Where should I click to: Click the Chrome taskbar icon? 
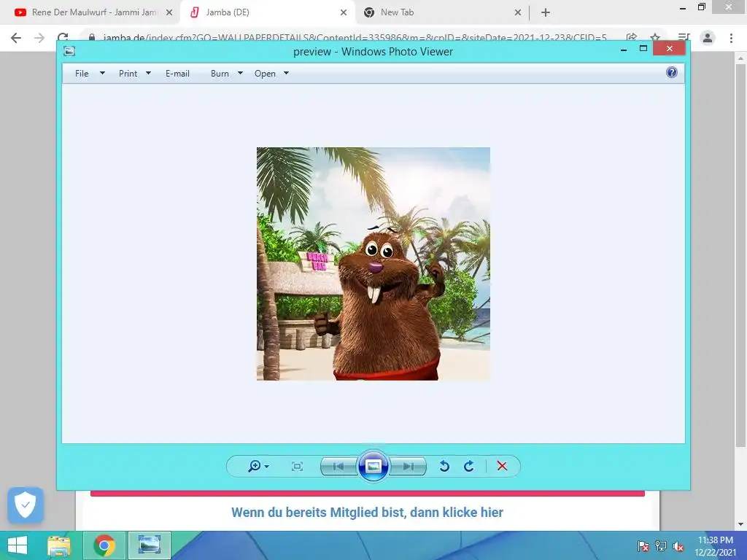click(104, 545)
